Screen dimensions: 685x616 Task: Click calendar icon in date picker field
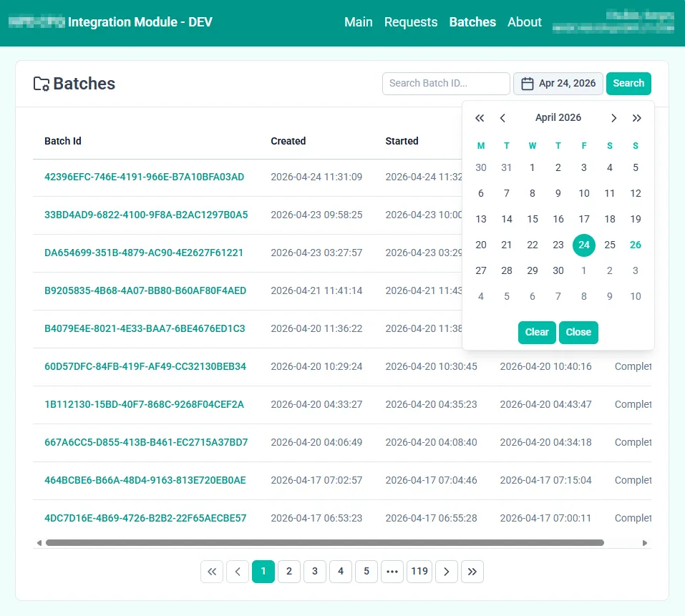click(528, 84)
